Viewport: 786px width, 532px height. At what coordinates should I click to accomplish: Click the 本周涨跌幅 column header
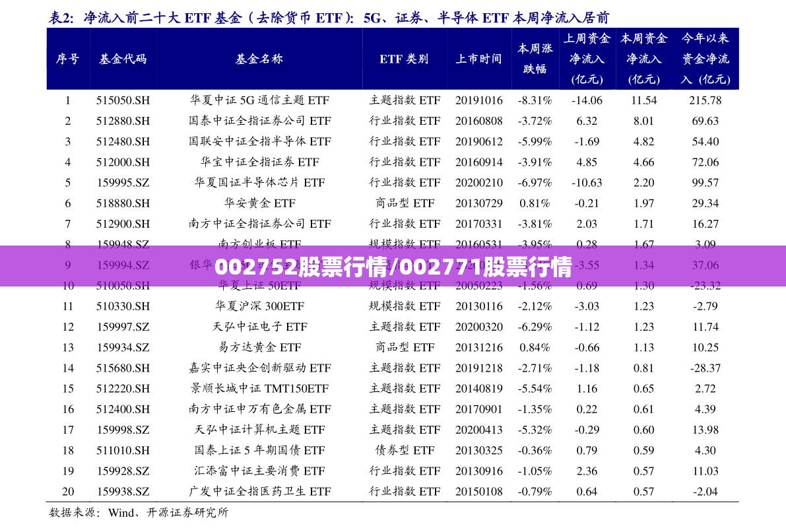(535, 59)
